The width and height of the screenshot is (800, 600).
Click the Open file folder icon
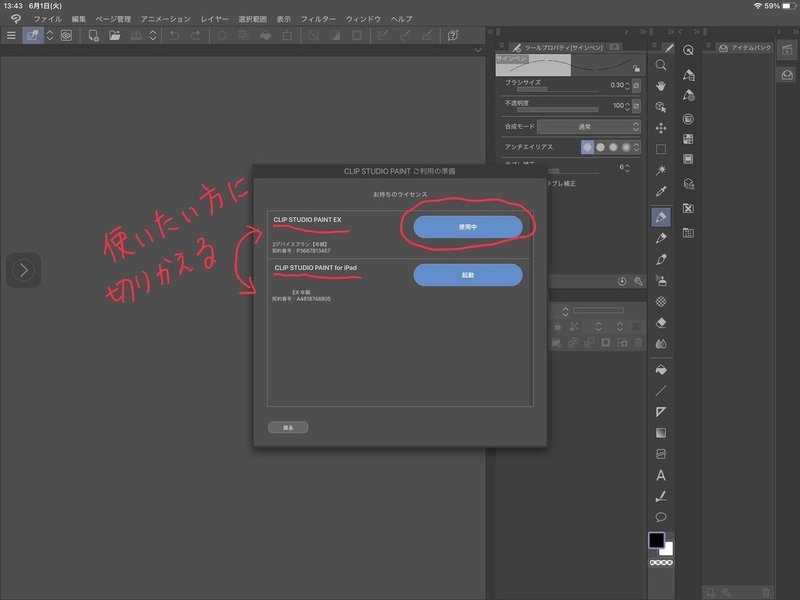point(115,35)
